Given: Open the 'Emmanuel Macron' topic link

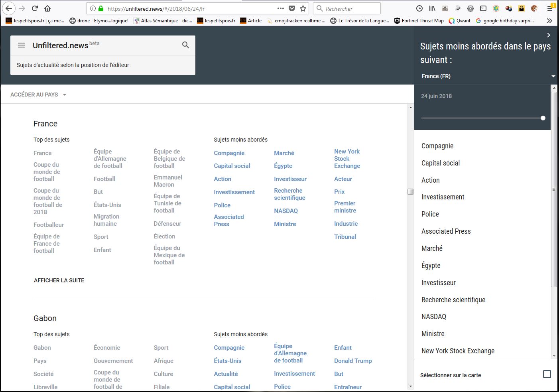Looking at the screenshot, I should click(x=168, y=181).
